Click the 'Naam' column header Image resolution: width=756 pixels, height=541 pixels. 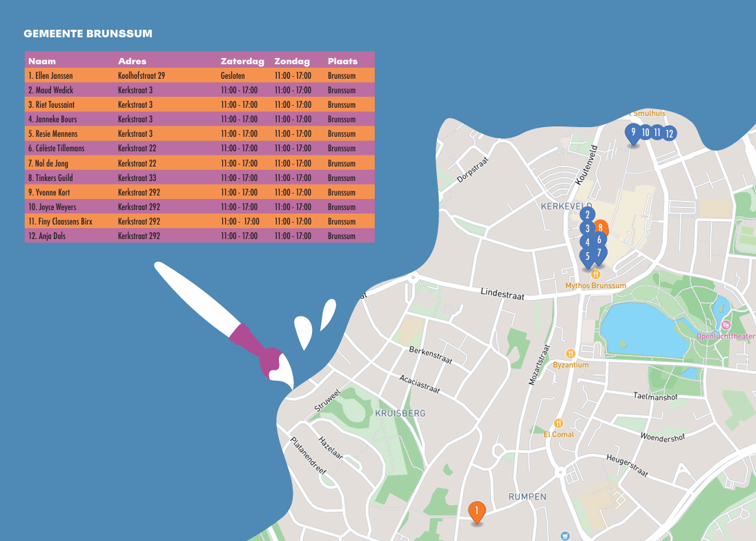[42, 61]
